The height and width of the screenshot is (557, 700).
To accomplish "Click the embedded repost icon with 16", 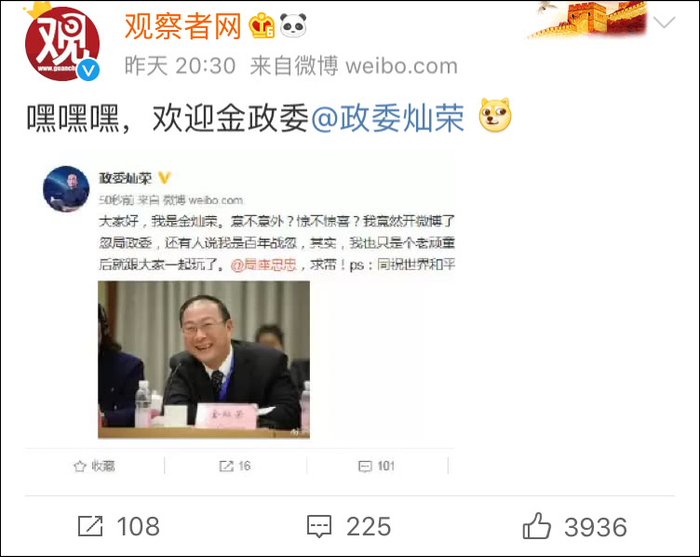I will point(235,466).
